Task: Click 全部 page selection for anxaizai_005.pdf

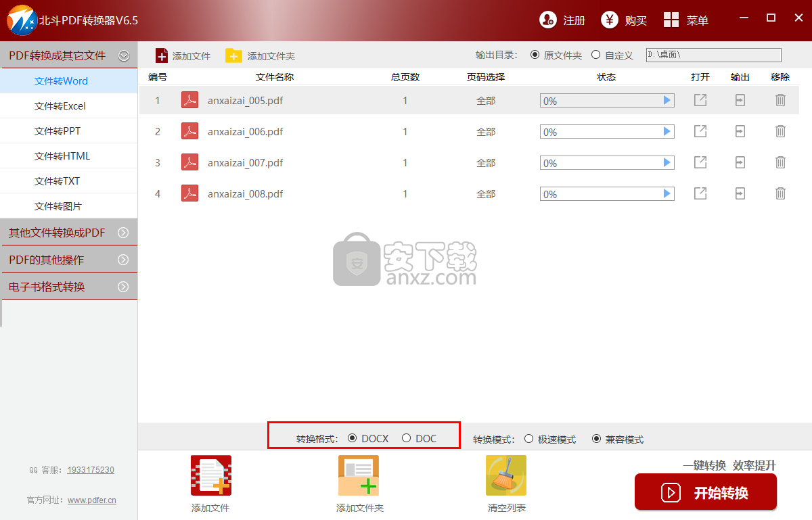Action: [486, 101]
